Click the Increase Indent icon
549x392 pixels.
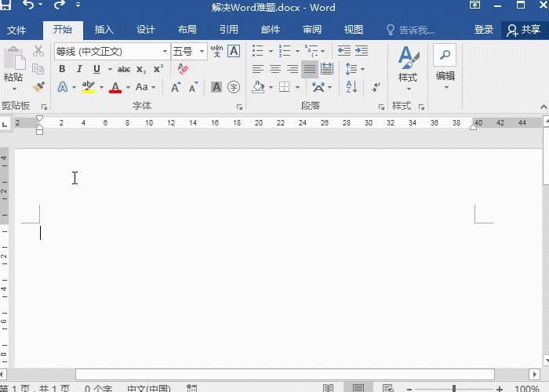click(362, 51)
